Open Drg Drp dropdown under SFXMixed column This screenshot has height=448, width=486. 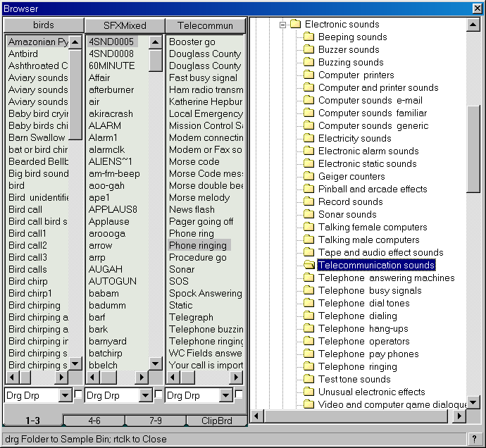click(146, 396)
